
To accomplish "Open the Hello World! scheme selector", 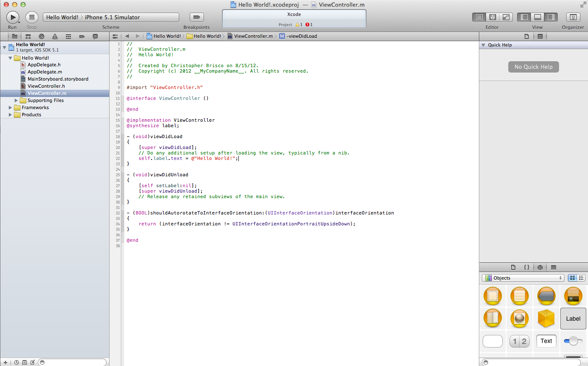I will [62, 17].
